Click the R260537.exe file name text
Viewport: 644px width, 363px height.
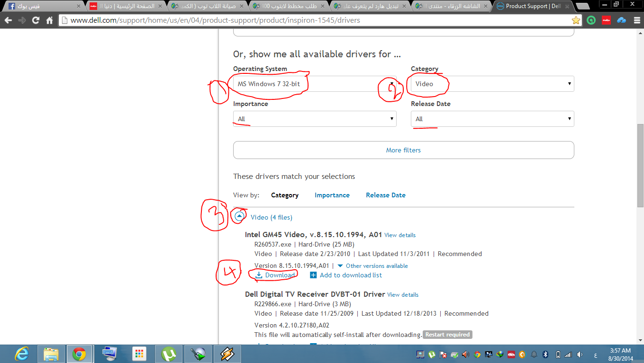(273, 244)
